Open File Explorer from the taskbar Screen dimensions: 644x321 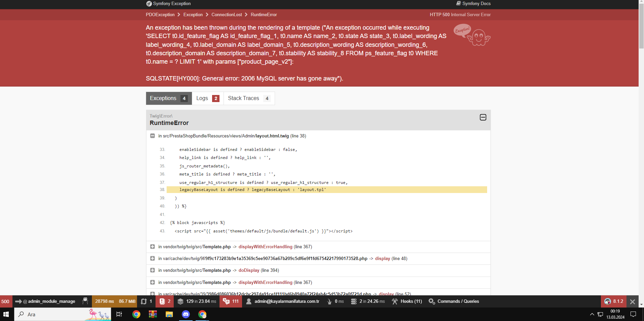[169, 314]
